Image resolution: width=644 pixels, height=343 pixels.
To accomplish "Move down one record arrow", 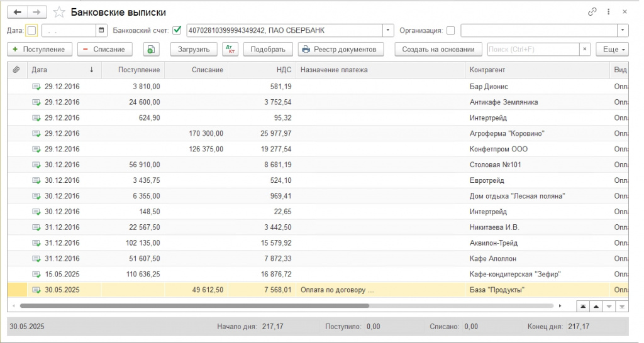I will [609, 307].
